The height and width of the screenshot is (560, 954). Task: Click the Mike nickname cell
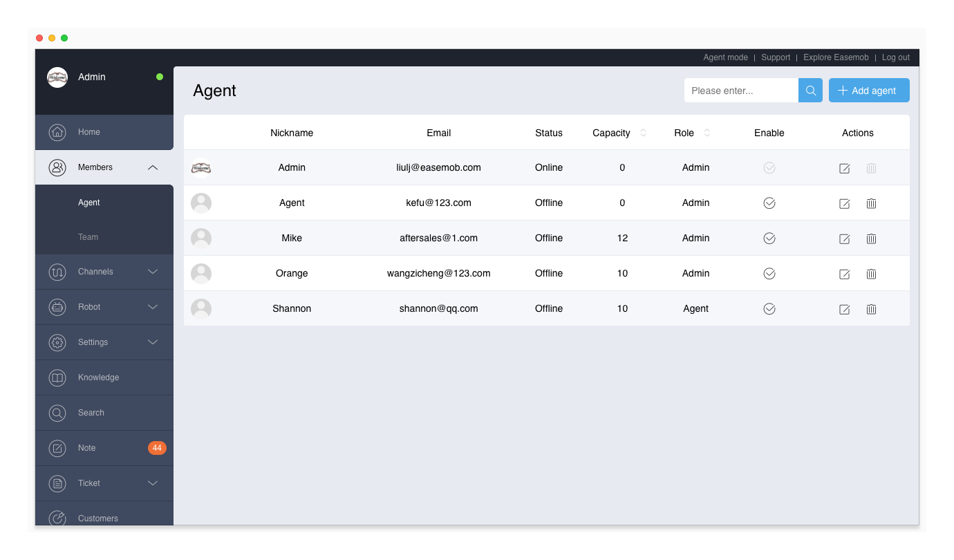(292, 238)
